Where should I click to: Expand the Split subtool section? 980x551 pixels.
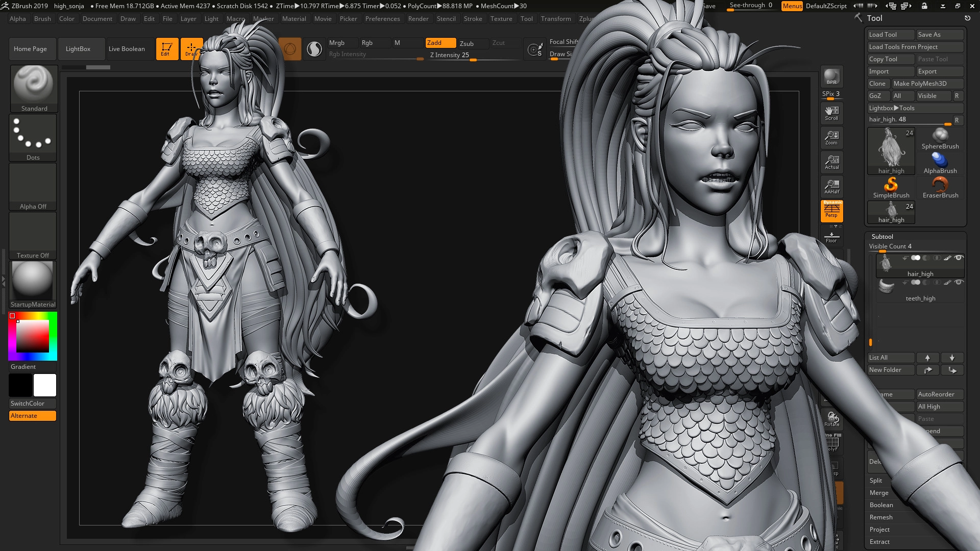876,481
